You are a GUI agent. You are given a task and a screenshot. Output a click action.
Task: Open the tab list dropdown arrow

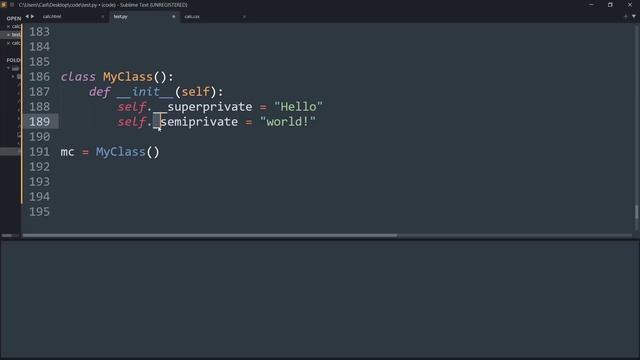[634, 17]
